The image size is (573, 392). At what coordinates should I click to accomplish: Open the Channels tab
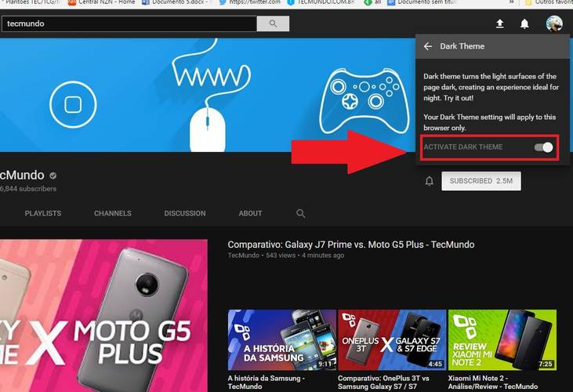(x=113, y=213)
